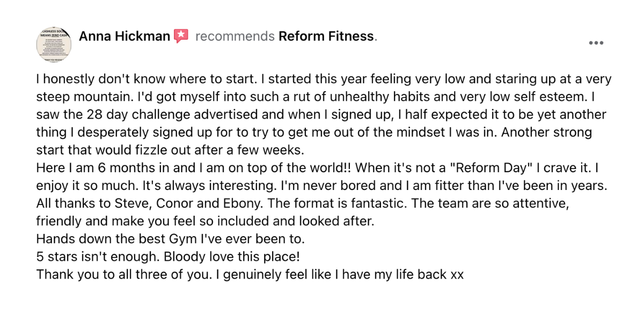Visit the Reform Fitness page link

click(x=326, y=36)
